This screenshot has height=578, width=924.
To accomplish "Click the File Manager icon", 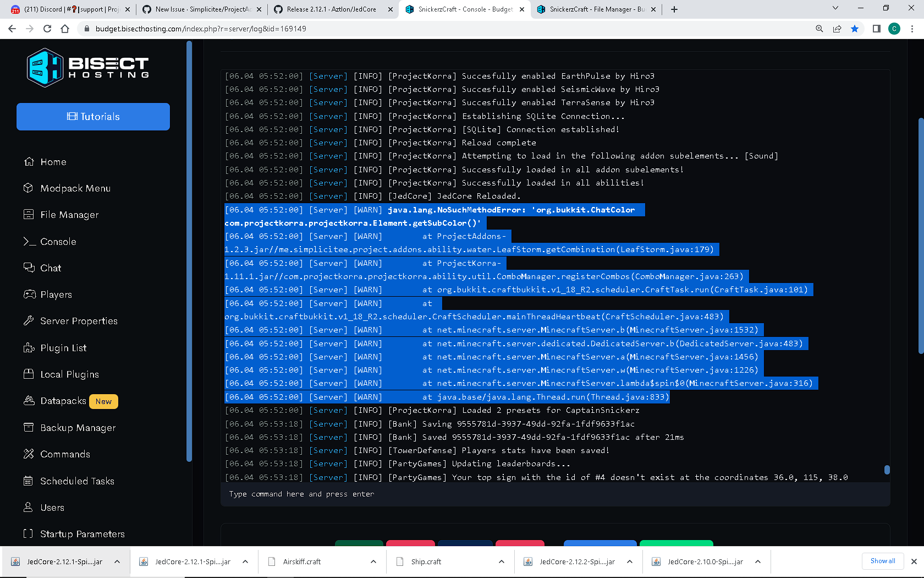I will [x=29, y=214].
